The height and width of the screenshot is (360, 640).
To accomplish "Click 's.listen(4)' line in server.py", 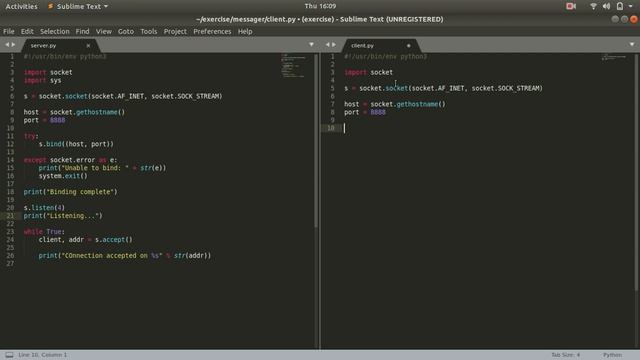I will 44,208.
